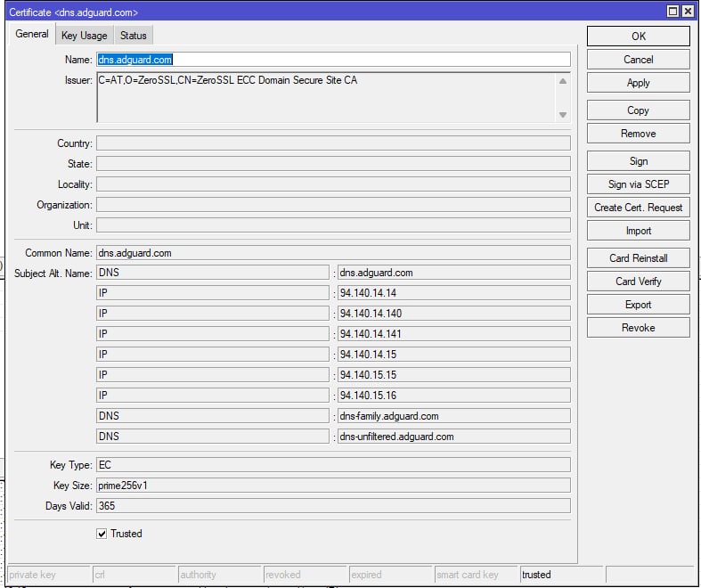Click the Unit field

pos(333,225)
